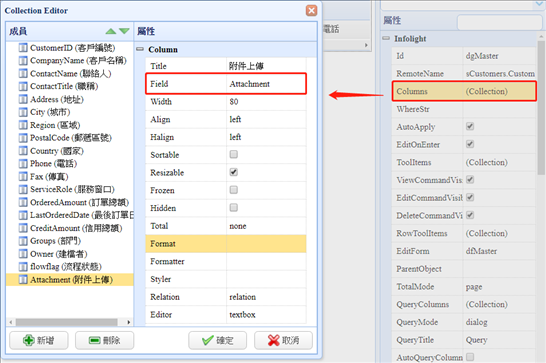Image resolution: width=546 pixels, height=363 pixels.
Task: Toggle the Hidden checkbox
Action: coord(234,208)
